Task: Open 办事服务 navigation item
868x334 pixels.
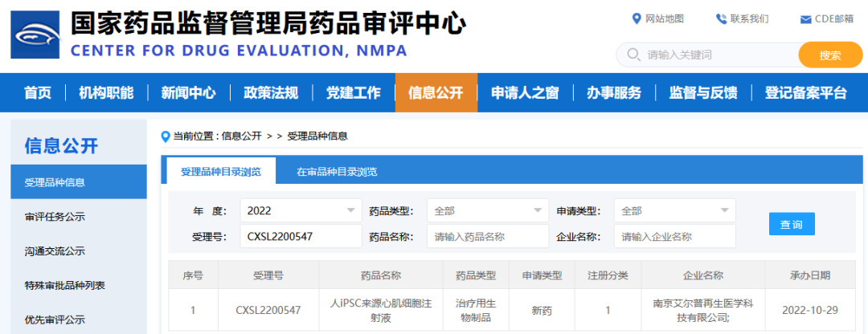Action: tap(614, 92)
